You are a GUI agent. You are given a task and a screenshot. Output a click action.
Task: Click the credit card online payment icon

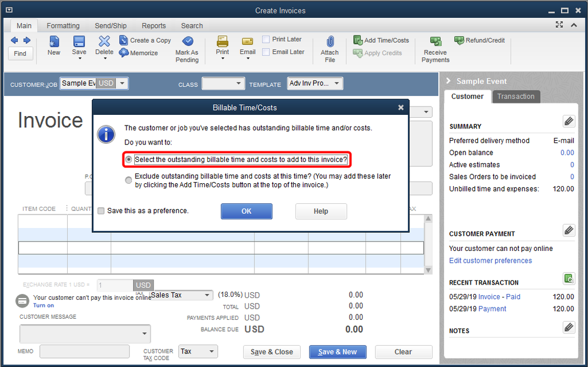tap(22, 301)
